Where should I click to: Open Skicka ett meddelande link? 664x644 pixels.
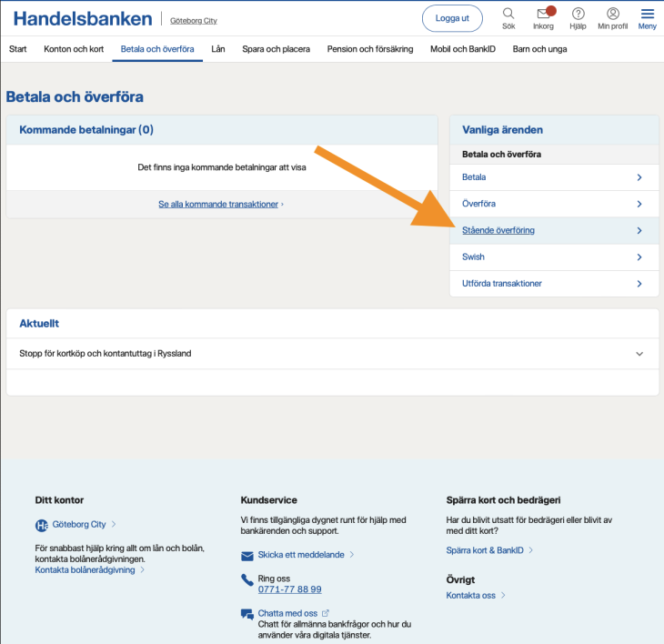point(301,555)
